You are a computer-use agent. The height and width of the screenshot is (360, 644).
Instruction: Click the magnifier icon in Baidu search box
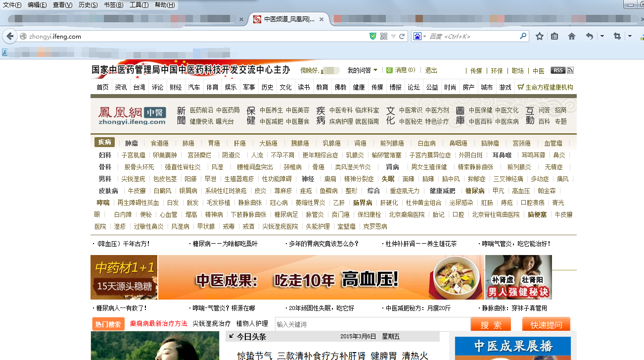coord(523,36)
